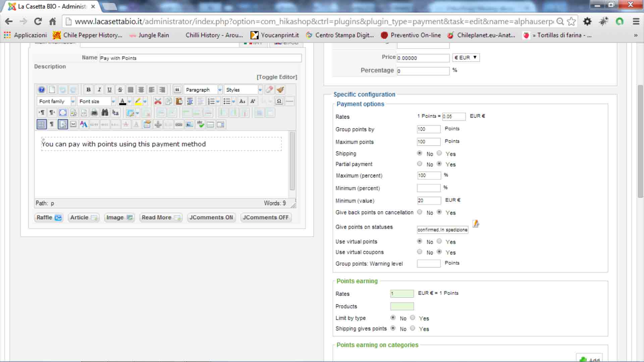Click the Toggle Editor link
Viewport: 644px width, 362px height.
click(x=277, y=77)
